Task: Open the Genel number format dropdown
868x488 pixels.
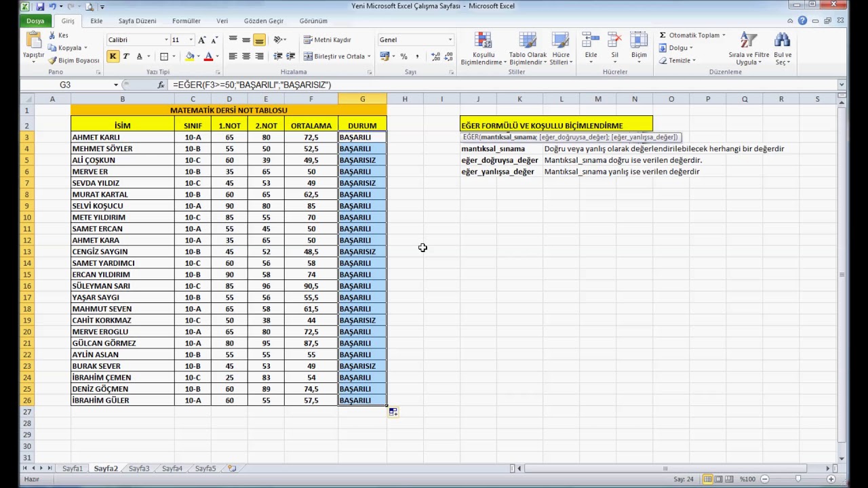Action: pos(450,40)
